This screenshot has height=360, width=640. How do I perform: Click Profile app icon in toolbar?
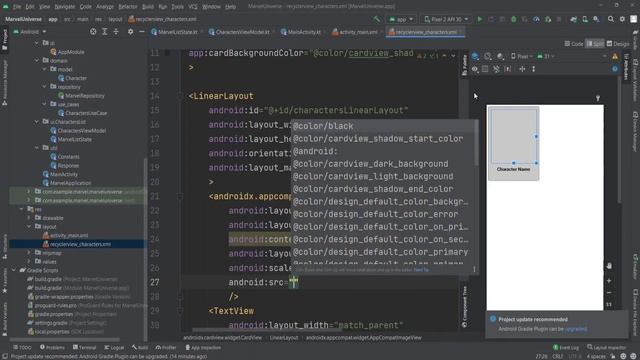tap(536, 19)
